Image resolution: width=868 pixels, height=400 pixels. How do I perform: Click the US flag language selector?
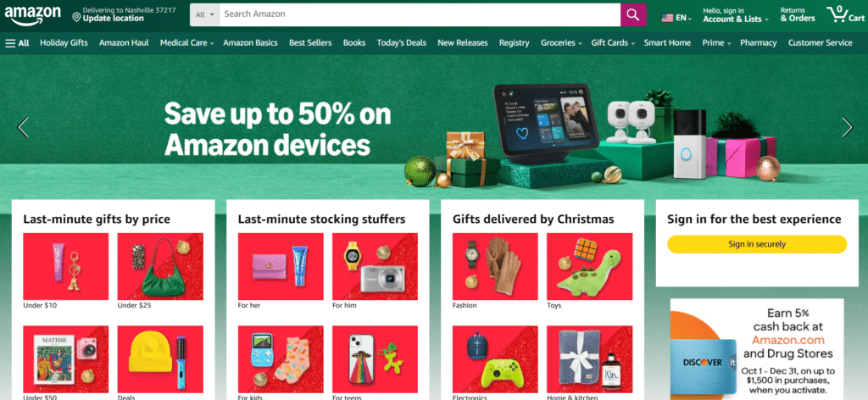tap(676, 18)
